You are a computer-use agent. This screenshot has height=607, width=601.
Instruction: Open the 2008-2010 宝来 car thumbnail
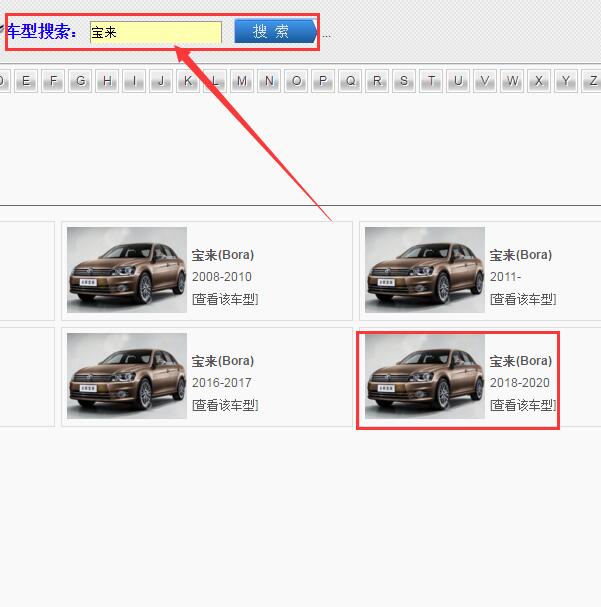[127, 270]
